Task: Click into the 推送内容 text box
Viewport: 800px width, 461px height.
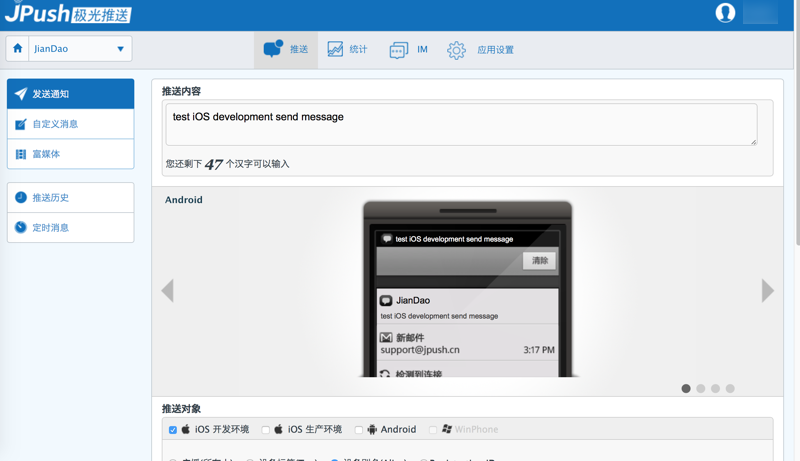Action: coord(461,124)
